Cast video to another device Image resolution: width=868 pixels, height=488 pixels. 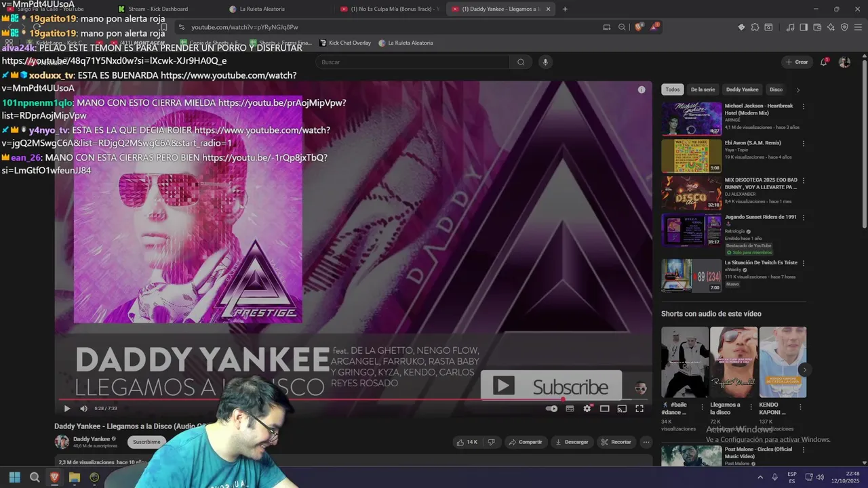click(x=622, y=409)
